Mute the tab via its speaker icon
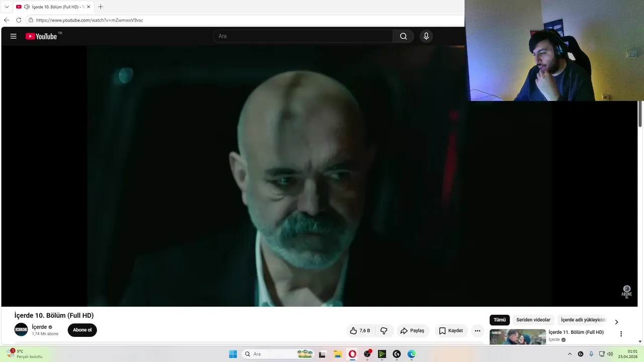The height and width of the screenshot is (362, 644). [x=27, y=7]
